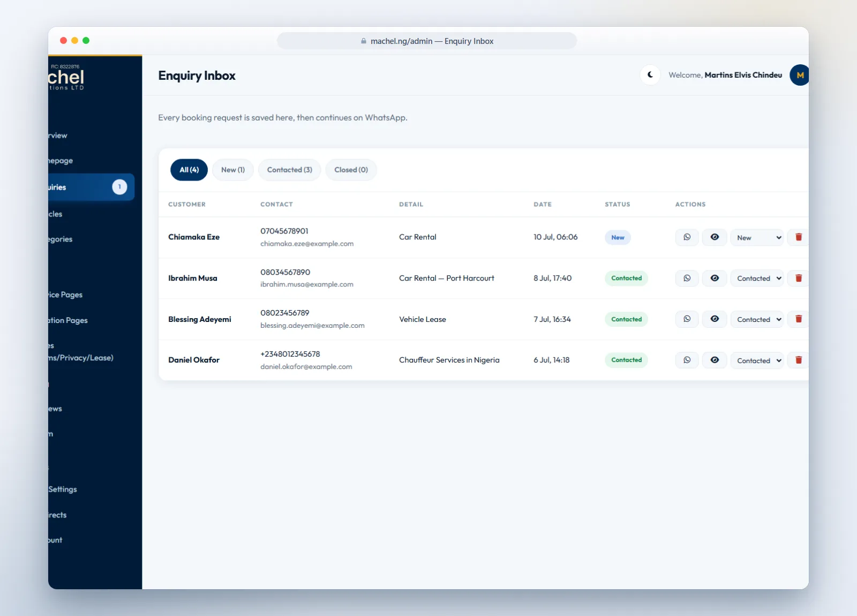The width and height of the screenshot is (857, 616).
Task: Click phone number 08034567890
Action: point(285,272)
